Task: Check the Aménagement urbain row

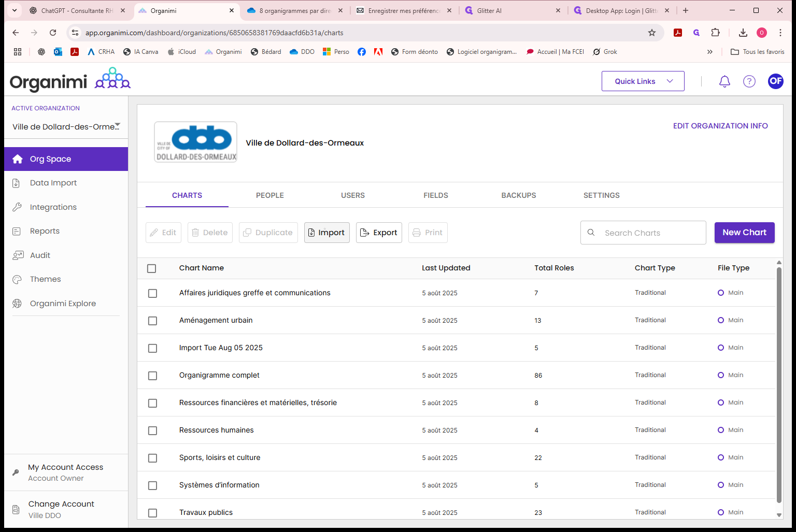Action: [x=152, y=321]
